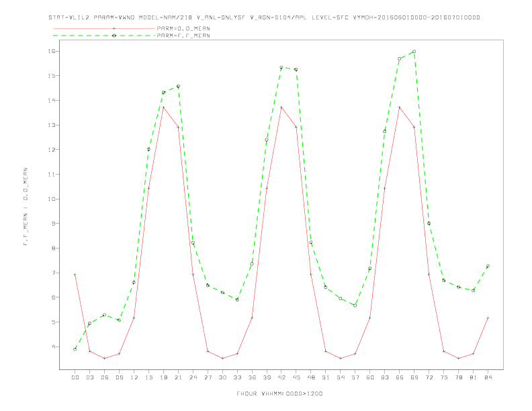Click green circle data point at hour 84
Image resolution: width=532 pixels, height=411 pixels.
click(488, 267)
